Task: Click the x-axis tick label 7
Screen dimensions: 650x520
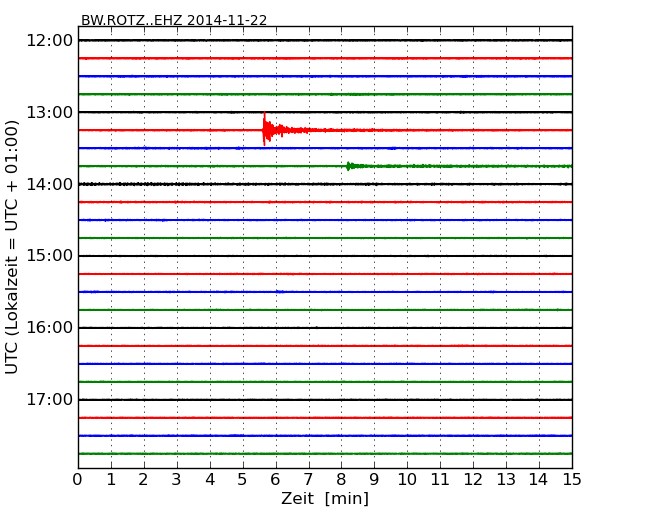Action: (308, 480)
